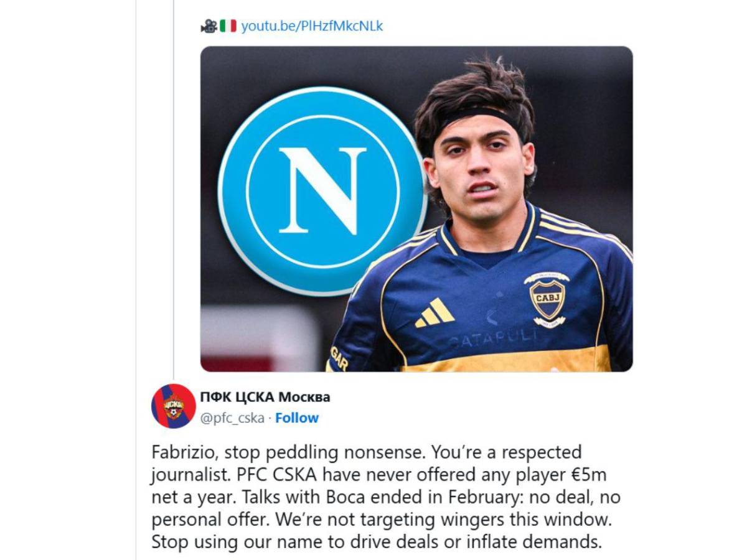747x560 pixels.
Task: Click the white N inside Napoli badge
Action: pyautogui.click(x=322, y=190)
